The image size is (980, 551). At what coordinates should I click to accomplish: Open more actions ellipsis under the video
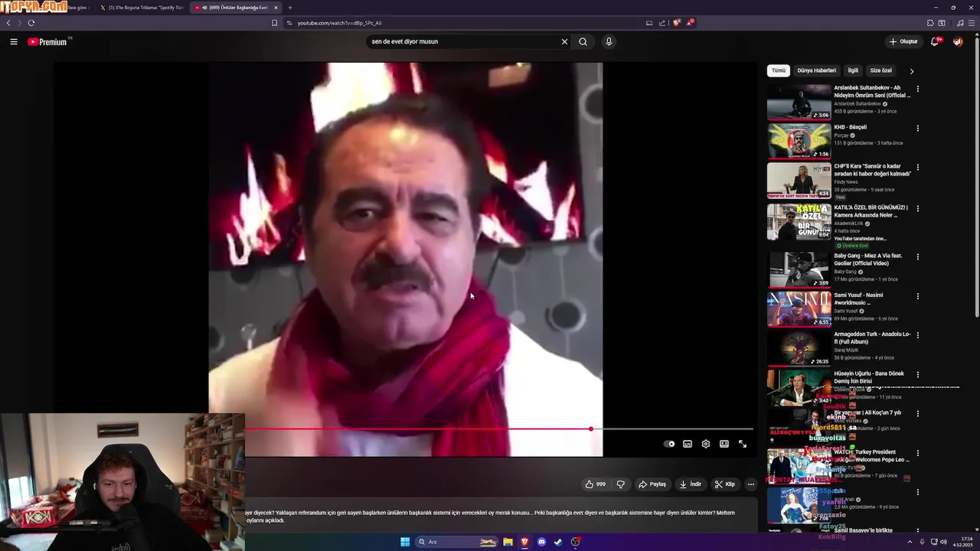coord(751,484)
